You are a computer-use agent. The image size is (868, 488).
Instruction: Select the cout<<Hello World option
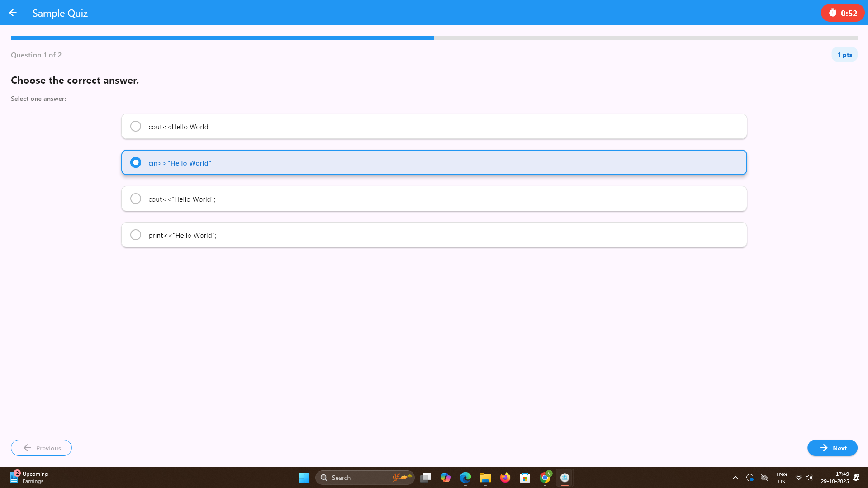click(433, 127)
